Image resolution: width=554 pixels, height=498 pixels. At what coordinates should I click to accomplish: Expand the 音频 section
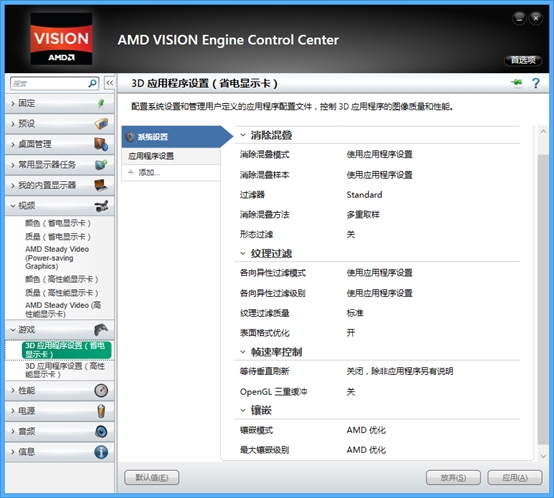13,431
